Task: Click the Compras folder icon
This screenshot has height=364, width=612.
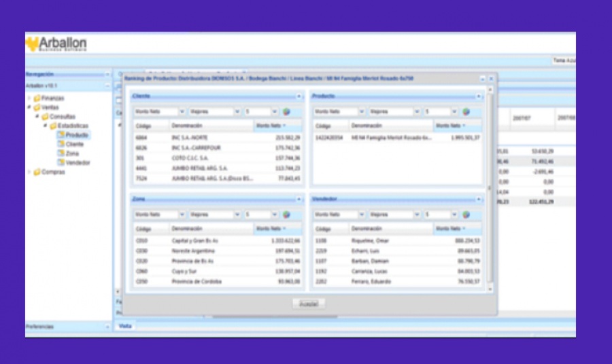Action: coord(37,172)
